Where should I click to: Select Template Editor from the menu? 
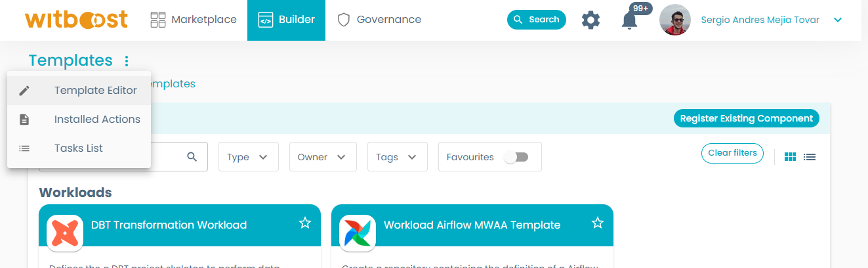(x=95, y=91)
